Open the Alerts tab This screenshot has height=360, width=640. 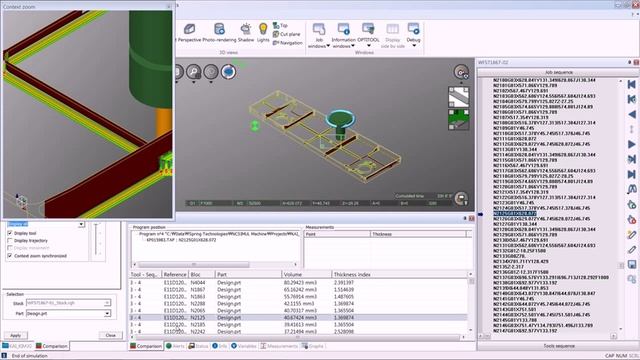[x=175, y=346]
